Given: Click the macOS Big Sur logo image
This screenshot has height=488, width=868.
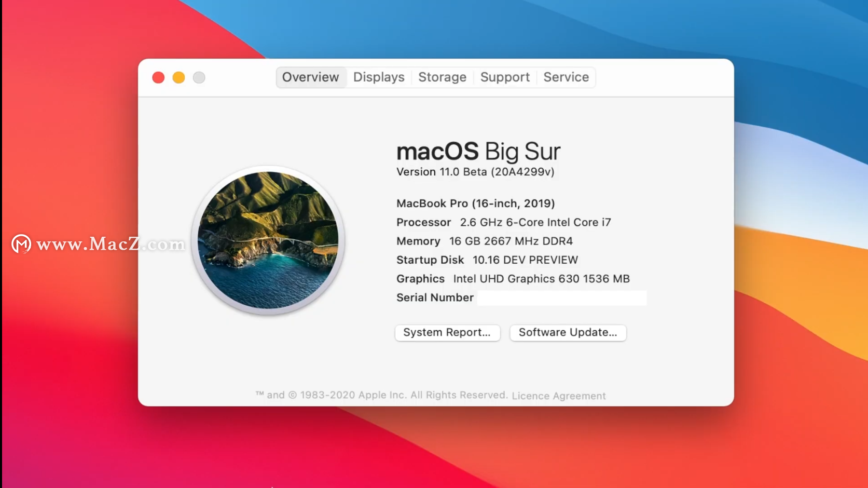Looking at the screenshot, I should click(268, 240).
